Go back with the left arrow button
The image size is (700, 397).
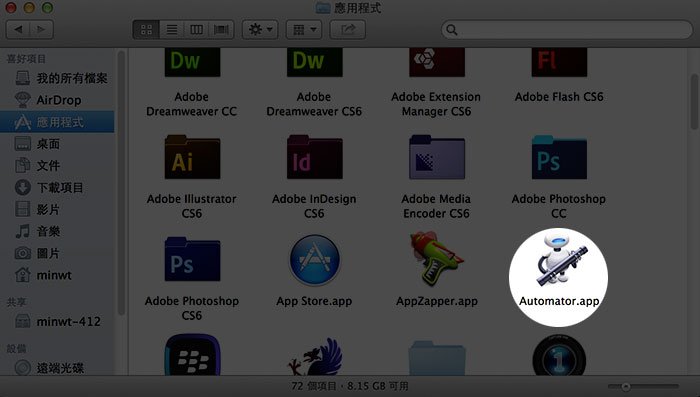(x=18, y=29)
